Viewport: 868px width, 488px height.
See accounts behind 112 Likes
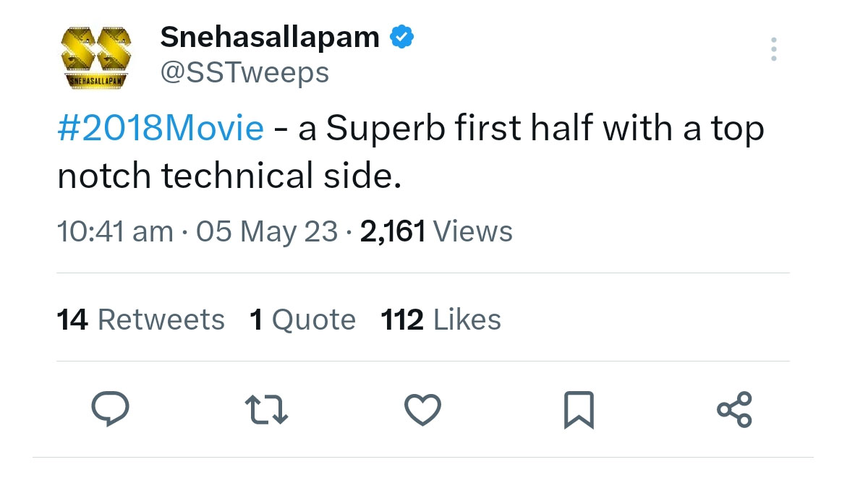440,319
